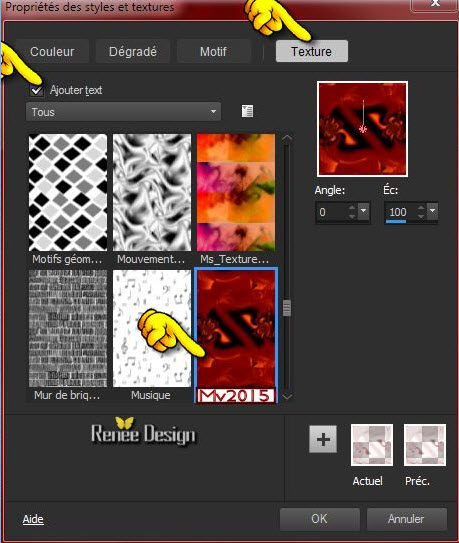Switch to the Dégradé tab
This screenshot has width=459, height=543.
[x=133, y=52]
